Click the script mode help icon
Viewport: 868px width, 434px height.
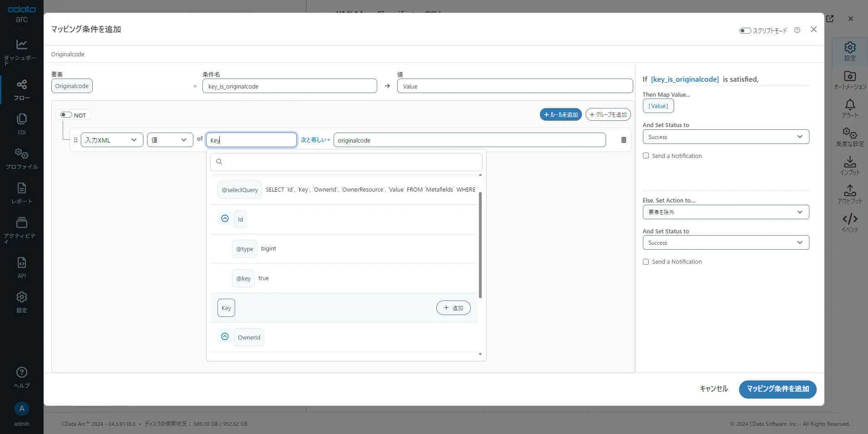coord(797,30)
